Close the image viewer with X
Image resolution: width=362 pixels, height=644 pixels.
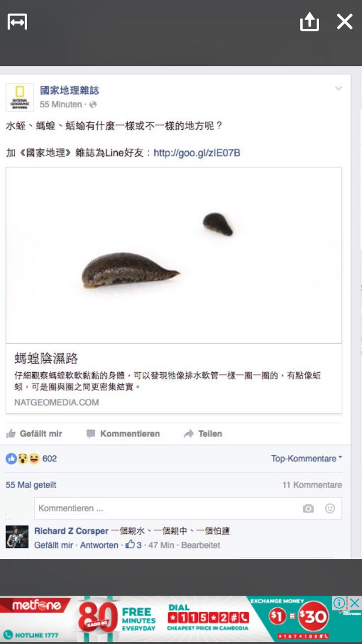click(x=344, y=22)
